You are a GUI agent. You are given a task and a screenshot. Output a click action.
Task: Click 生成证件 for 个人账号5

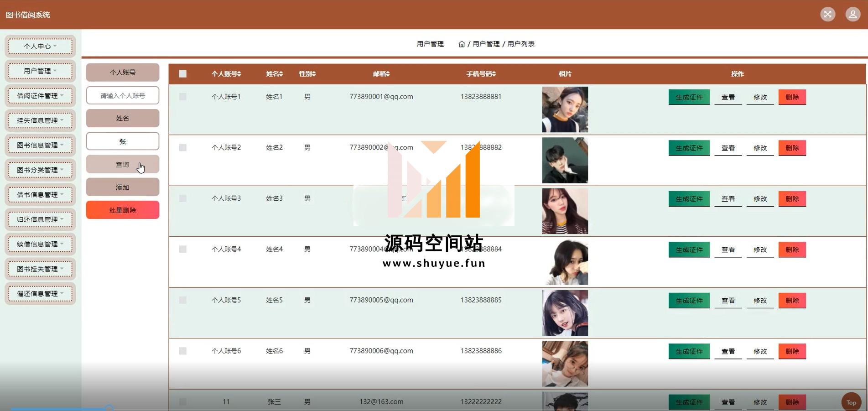[x=689, y=301]
